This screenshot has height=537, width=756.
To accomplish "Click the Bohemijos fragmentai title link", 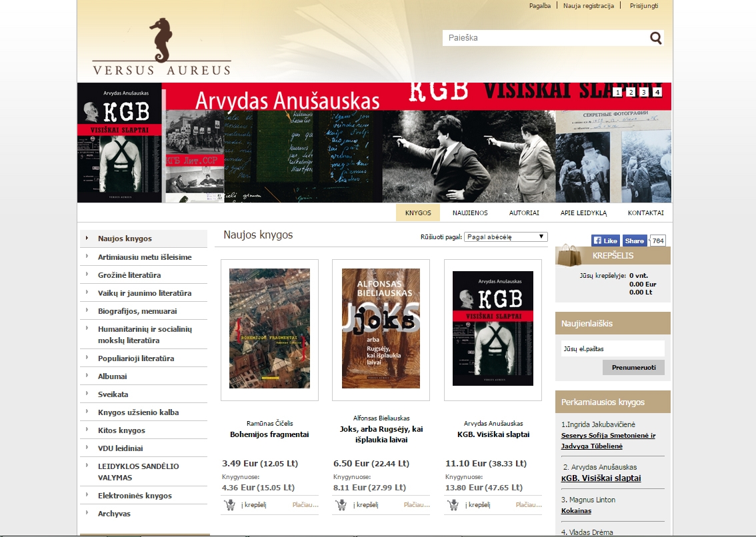I will coord(269,434).
